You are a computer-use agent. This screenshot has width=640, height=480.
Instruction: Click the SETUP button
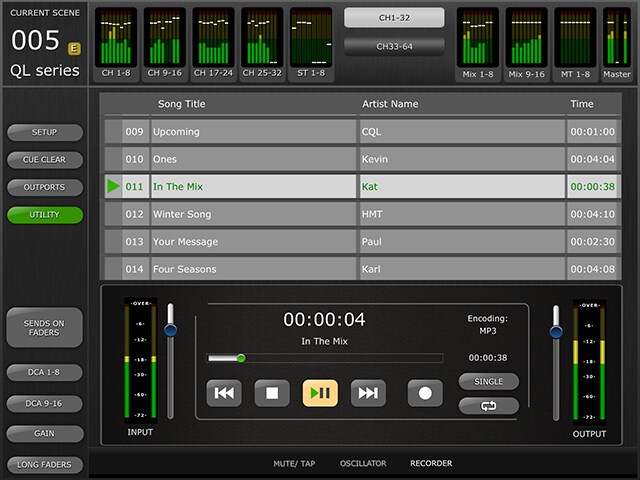[x=44, y=132]
